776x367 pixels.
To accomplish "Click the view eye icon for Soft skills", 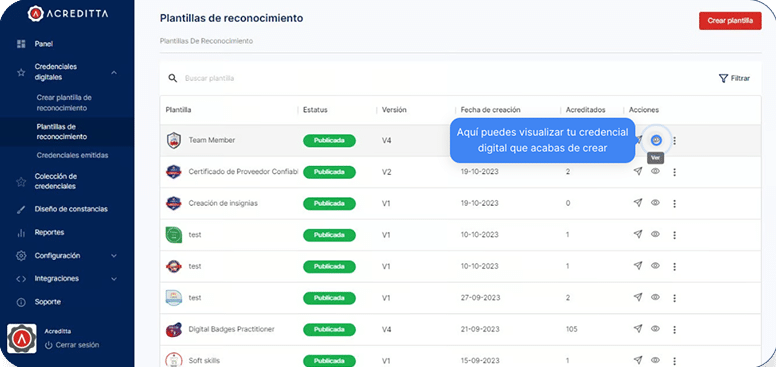I will pos(655,360).
